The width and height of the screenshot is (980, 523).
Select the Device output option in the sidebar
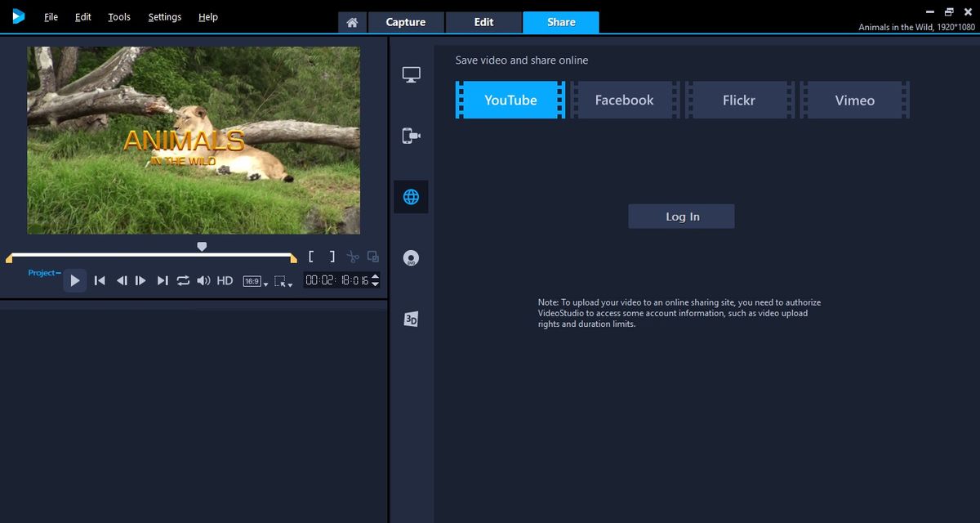point(411,136)
